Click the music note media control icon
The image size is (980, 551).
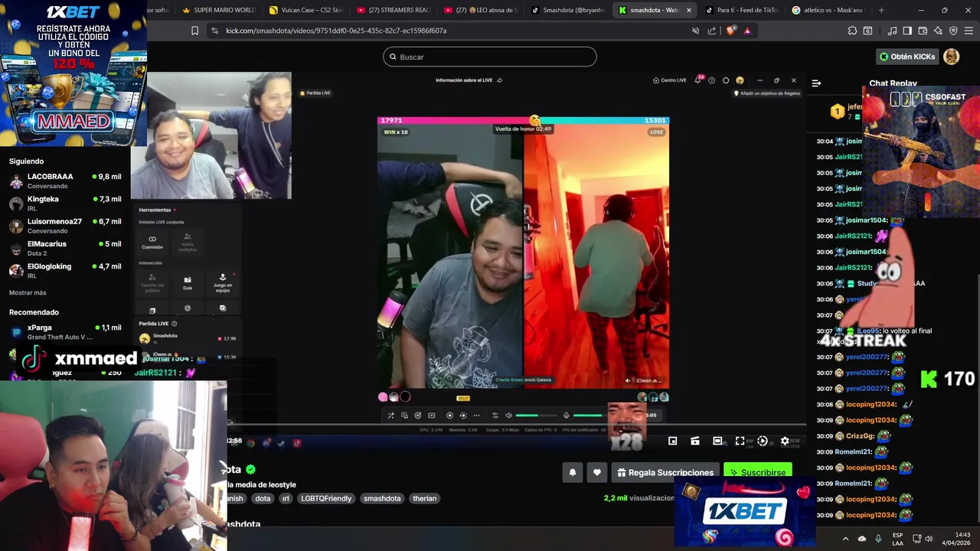pyautogui.click(x=892, y=31)
